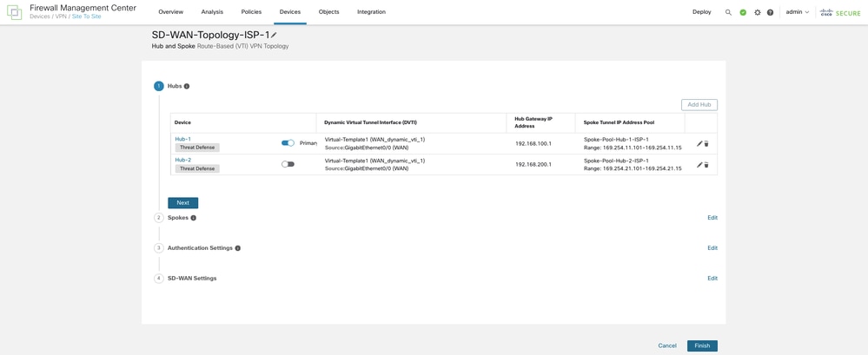The width and height of the screenshot is (868, 355).
Task: Delete the Hub-2 row trash icon
Action: pos(706,165)
